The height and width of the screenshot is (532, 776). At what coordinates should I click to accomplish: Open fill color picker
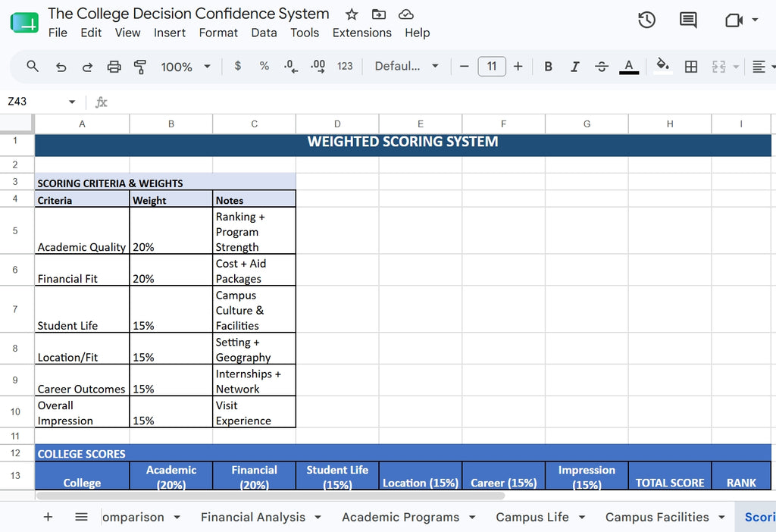tap(662, 67)
